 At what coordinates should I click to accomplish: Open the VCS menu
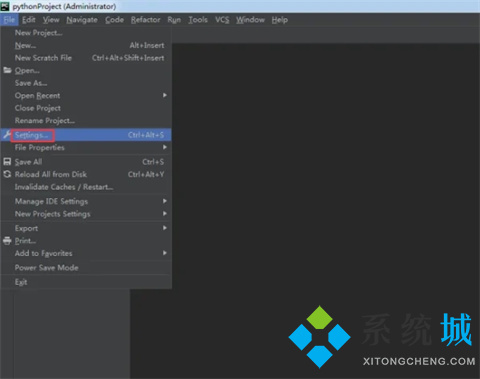tap(222, 20)
